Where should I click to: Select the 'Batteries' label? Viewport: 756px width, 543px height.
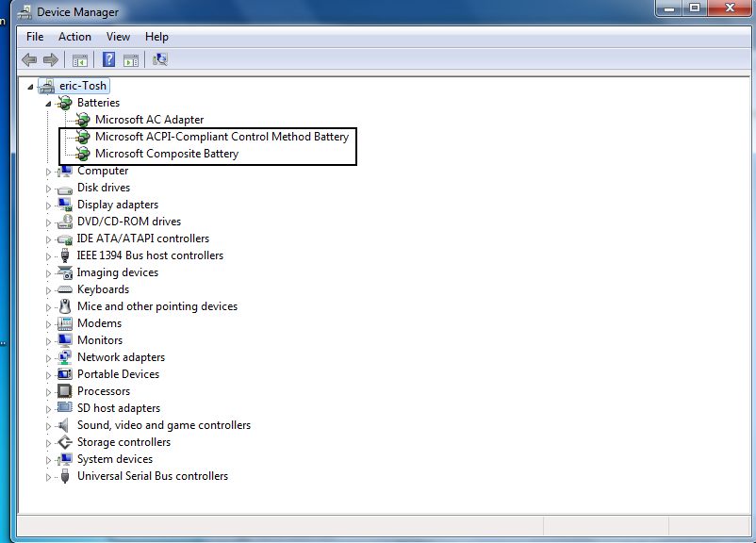click(x=98, y=103)
